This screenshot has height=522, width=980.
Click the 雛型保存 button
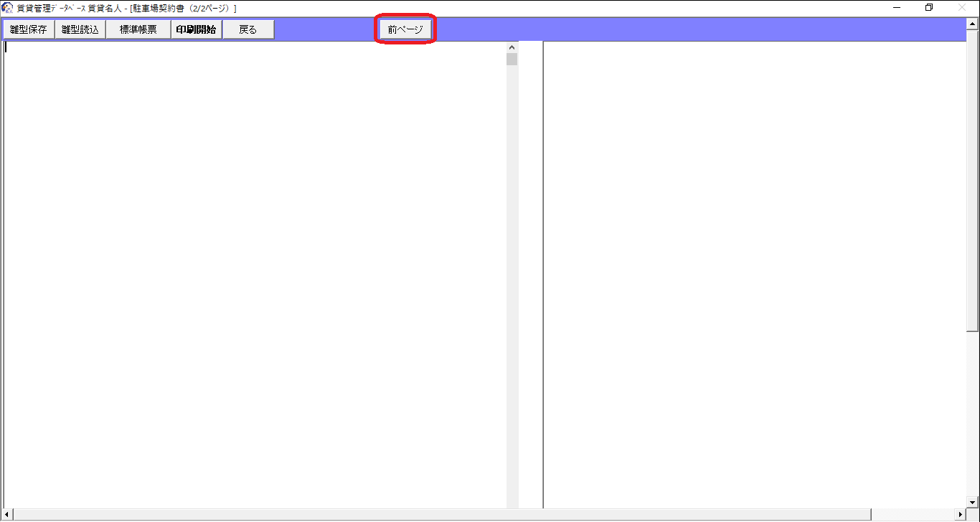pyautogui.click(x=29, y=29)
